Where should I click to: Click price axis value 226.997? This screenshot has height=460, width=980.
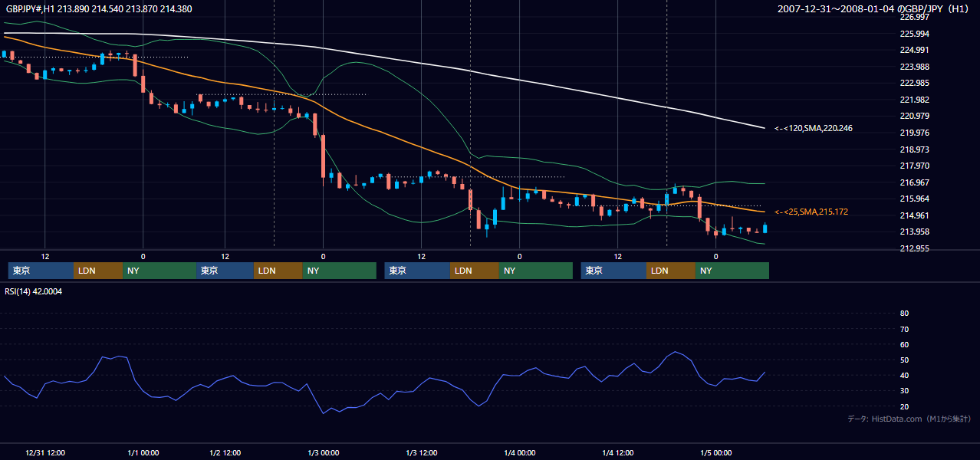coord(914,17)
